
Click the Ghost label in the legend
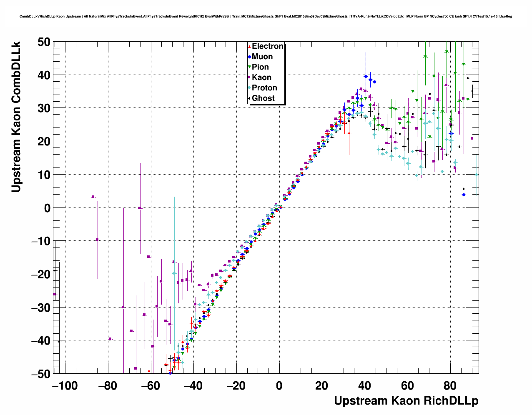tap(263, 98)
